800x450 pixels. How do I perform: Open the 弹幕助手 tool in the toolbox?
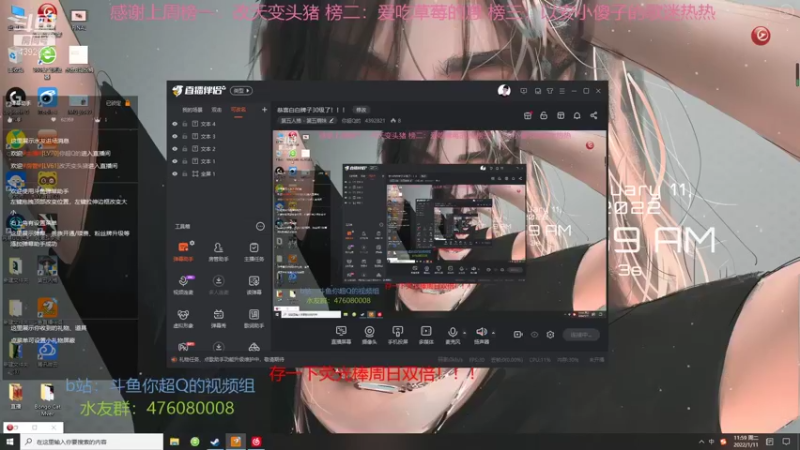click(183, 252)
